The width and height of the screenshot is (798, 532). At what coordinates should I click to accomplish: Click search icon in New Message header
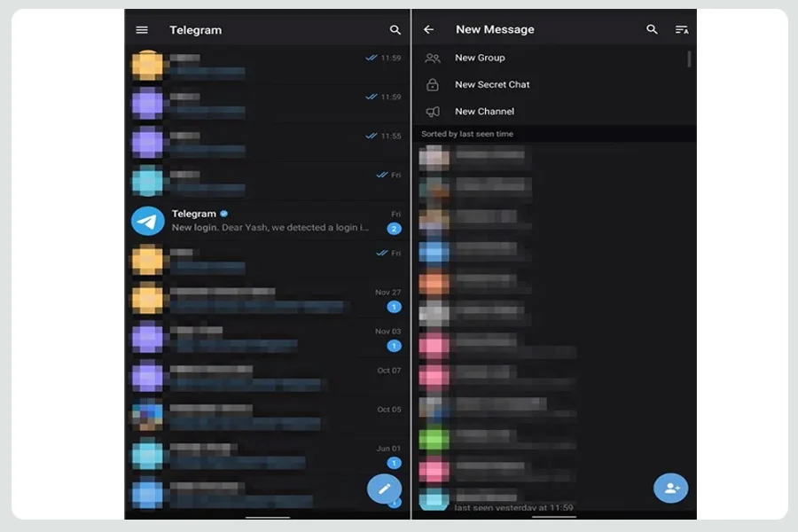pos(652,29)
